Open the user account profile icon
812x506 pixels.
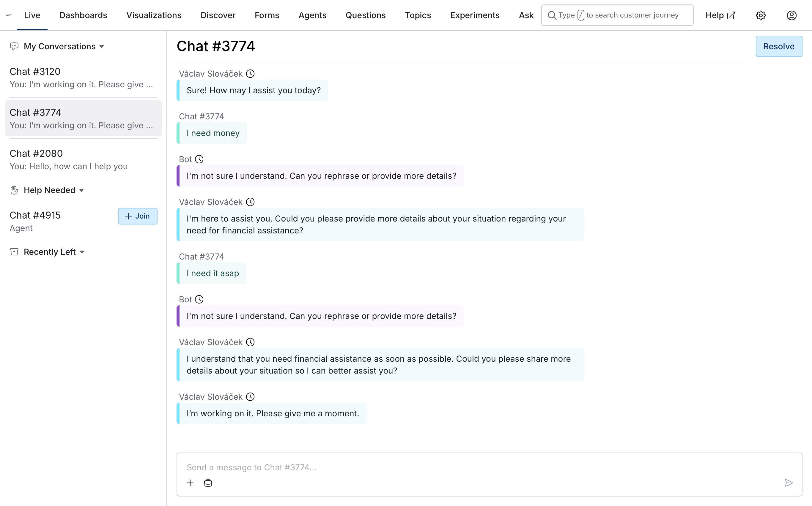click(x=791, y=15)
